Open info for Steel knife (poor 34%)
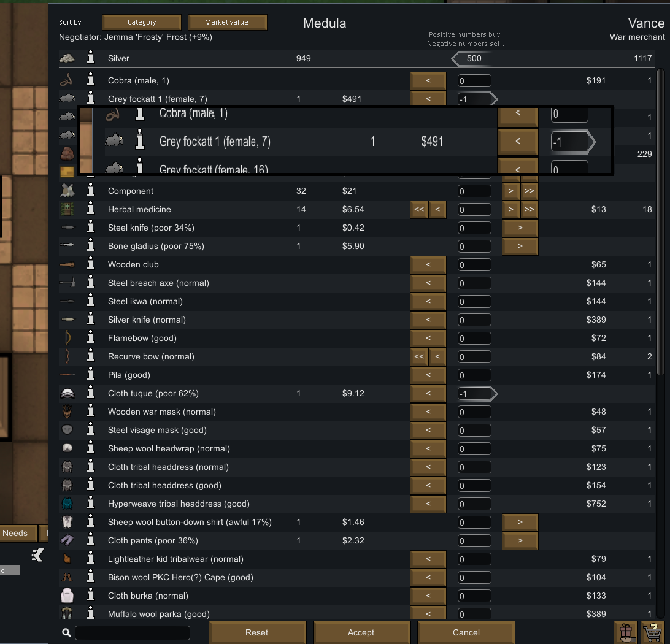The image size is (670, 644). coord(91,227)
